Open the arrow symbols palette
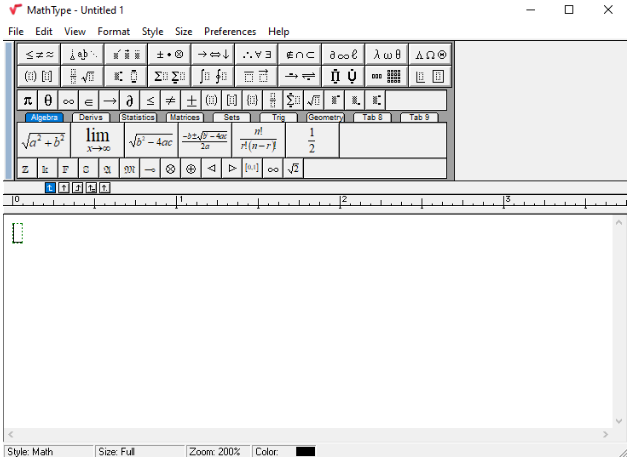 pyautogui.click(x=213, y=54)
